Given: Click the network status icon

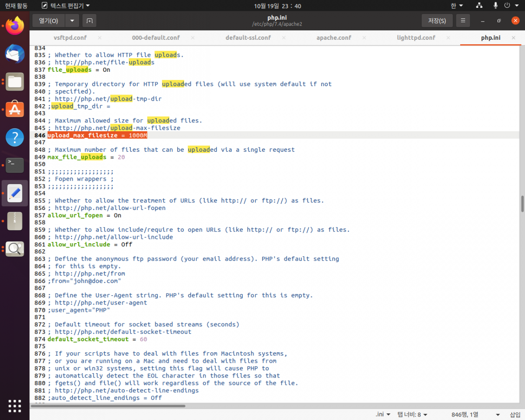Looking at the screenshot, I should click(x=479, y=6).
